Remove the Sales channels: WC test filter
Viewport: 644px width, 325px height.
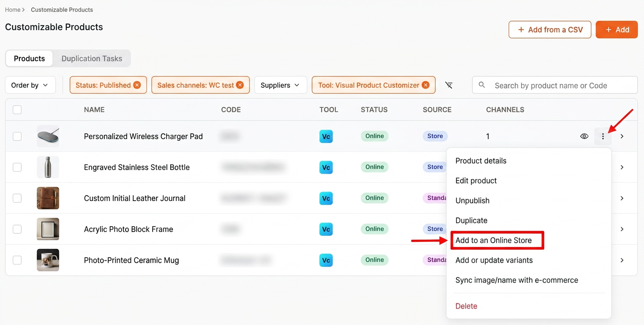tap(240, 85)
